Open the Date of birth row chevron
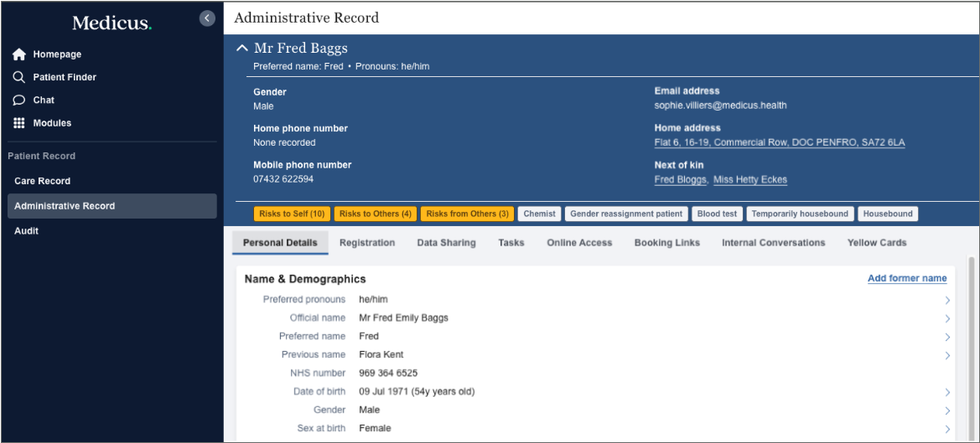The width and height of the screenshot is (980, 443). point(947,393)
